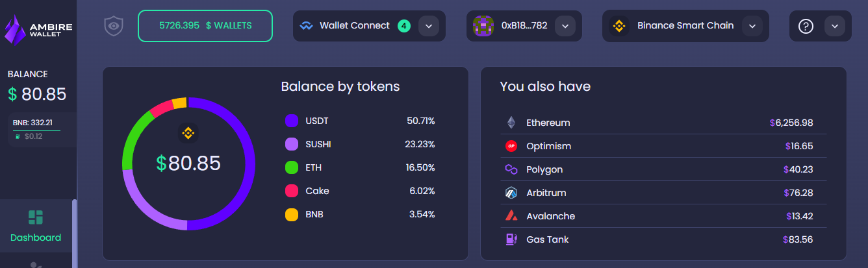Click the green ETH segment of donut chart

(132, 135)
